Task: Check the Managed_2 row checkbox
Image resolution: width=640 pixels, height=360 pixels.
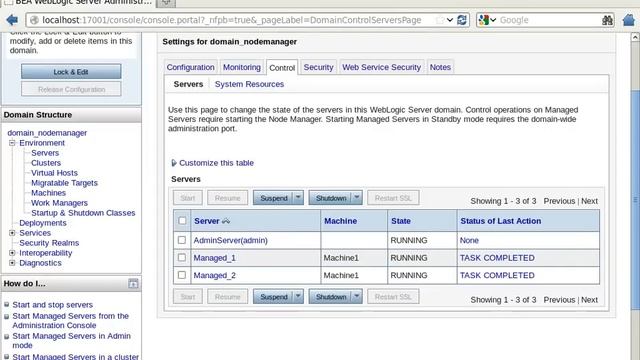Action: [x=182, y=275]
